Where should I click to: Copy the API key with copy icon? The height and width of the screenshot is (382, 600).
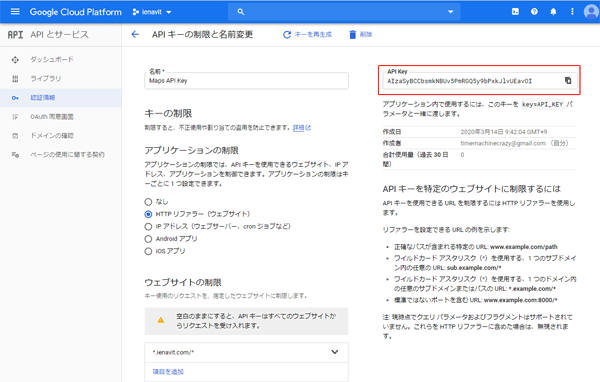coord(568,80)
